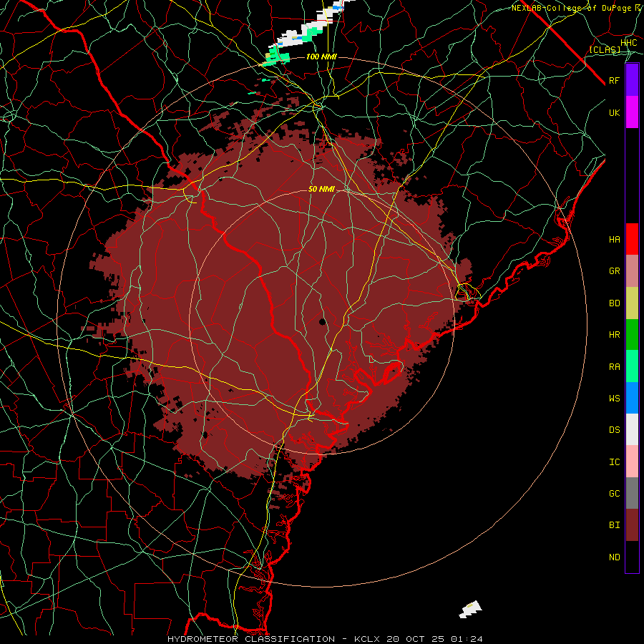The height and width of the screenshot is (644, 644).
Task: Click the HR legend label
Action: (x=615, y=335)
